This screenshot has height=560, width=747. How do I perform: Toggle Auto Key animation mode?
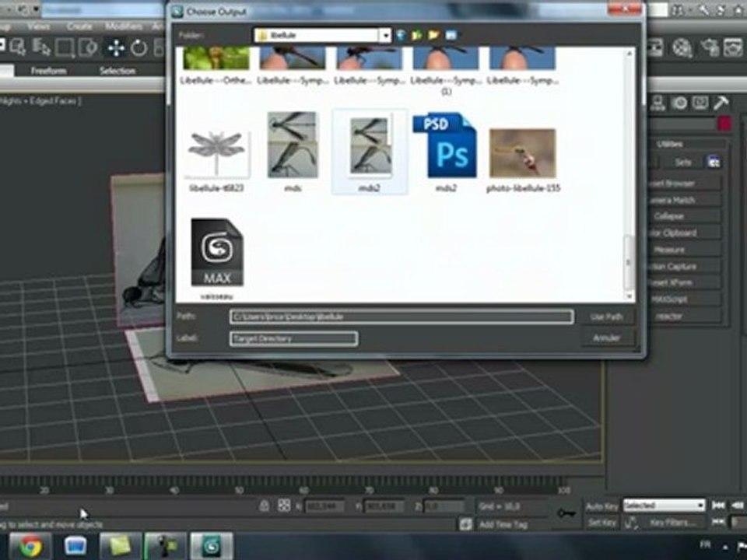pos(602,506)
